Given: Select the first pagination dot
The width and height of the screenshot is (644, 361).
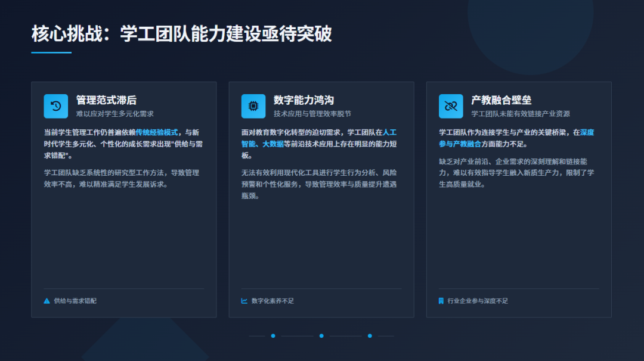Looking at the screenshot, I should tap(273, 336).
